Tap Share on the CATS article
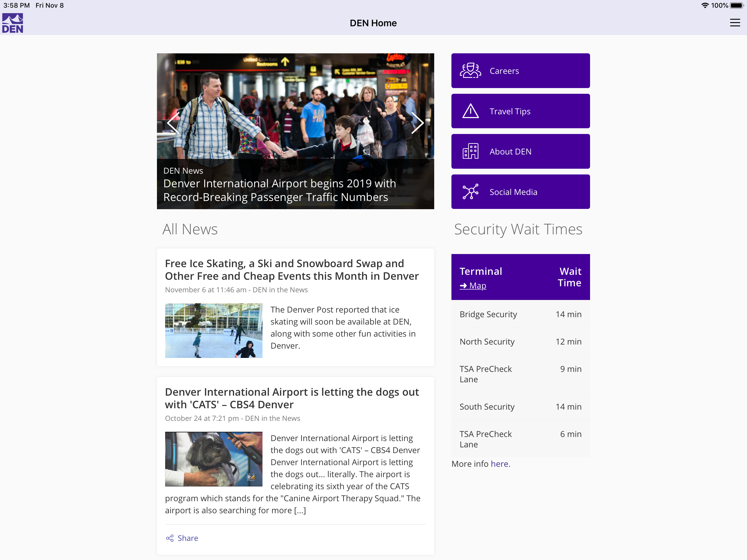This screenshot has width=747, height=560. [x=182, y=538]
